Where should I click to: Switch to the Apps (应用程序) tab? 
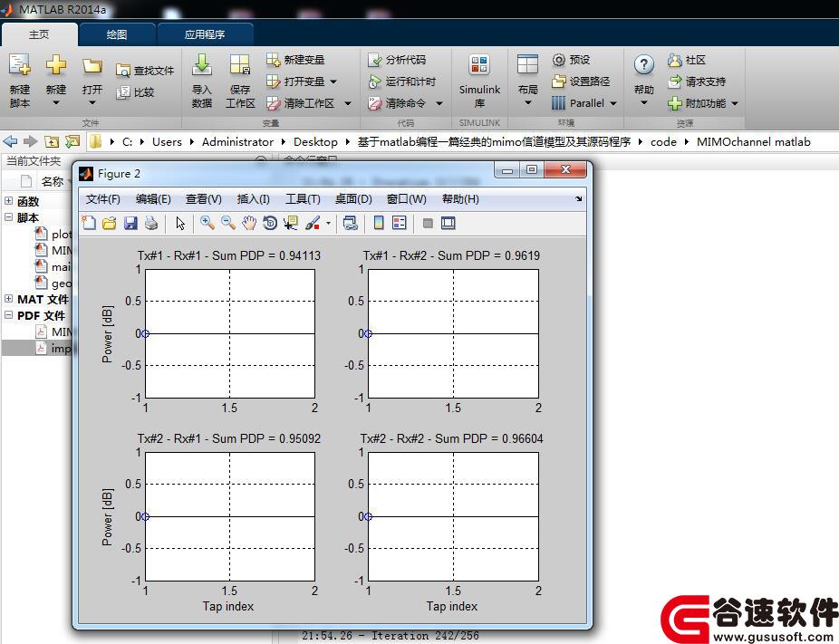[x=205, y=34]
